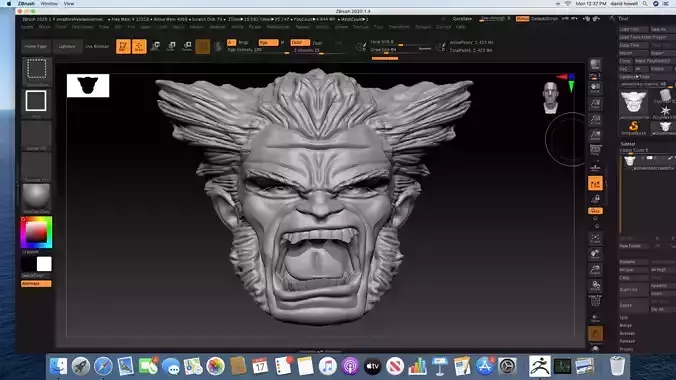Image resolution: width=676 pixels, height=380 pixels.
Task: Open Finder from the dock
Action: [58, 367]
